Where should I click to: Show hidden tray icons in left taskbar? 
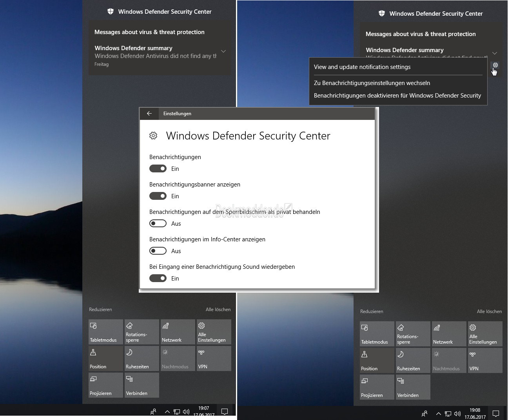[167, 411]
